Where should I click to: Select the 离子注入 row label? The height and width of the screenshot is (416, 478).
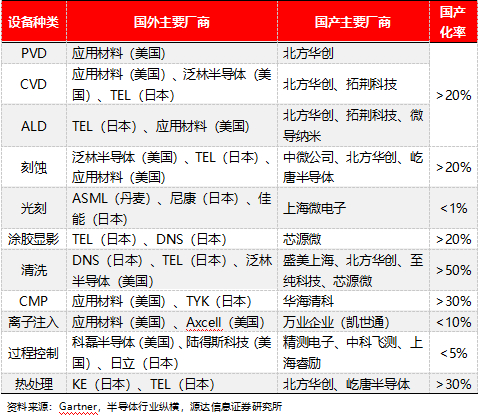[34, 322]
